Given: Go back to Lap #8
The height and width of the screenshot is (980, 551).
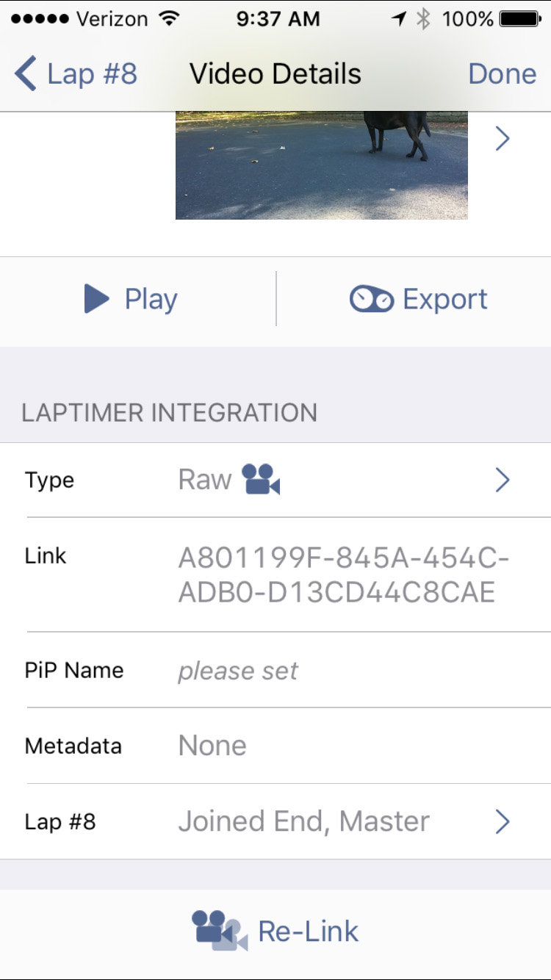Looking at the screenshot, I should (x=76, y=74).
